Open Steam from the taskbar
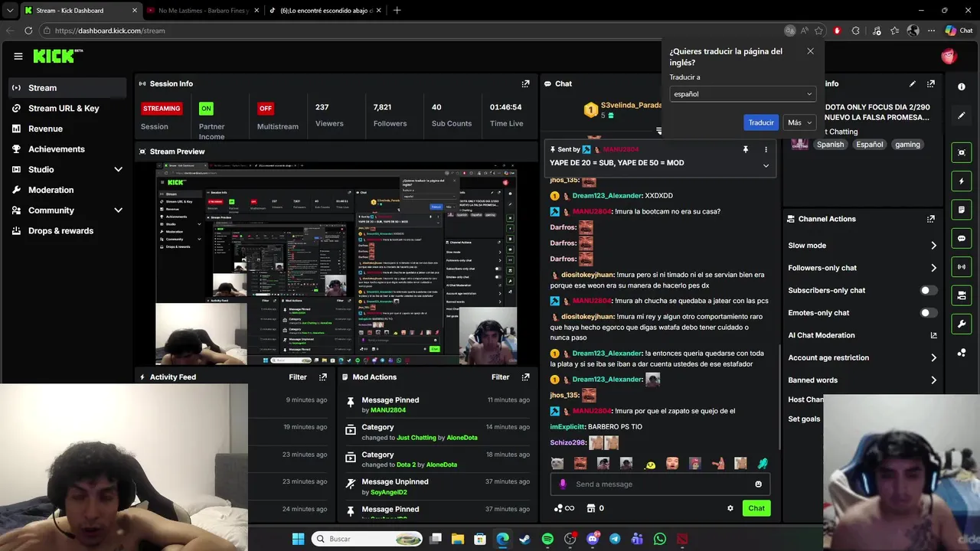The width and height of the screenshot is (980, 551). click(x=524, y=539)
